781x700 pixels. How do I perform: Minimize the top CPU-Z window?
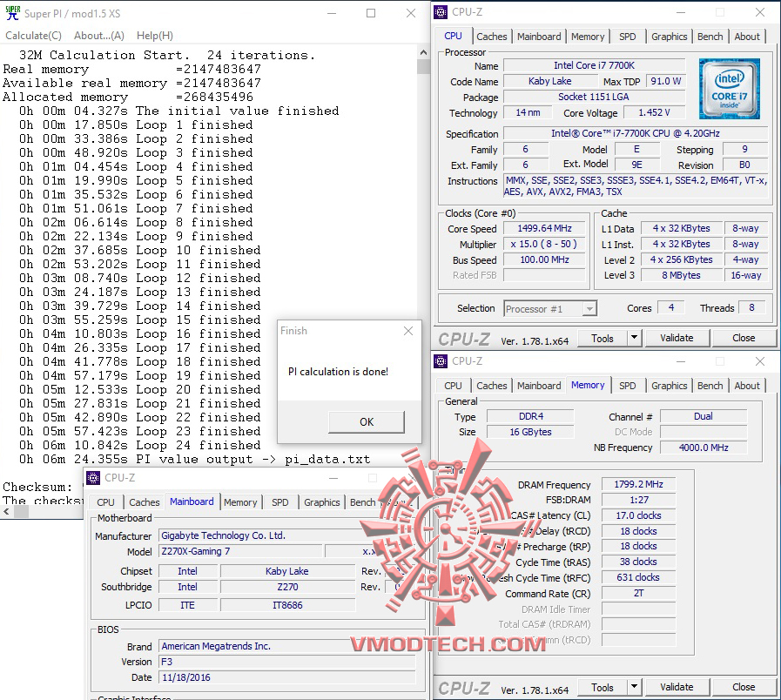point(681,12)
